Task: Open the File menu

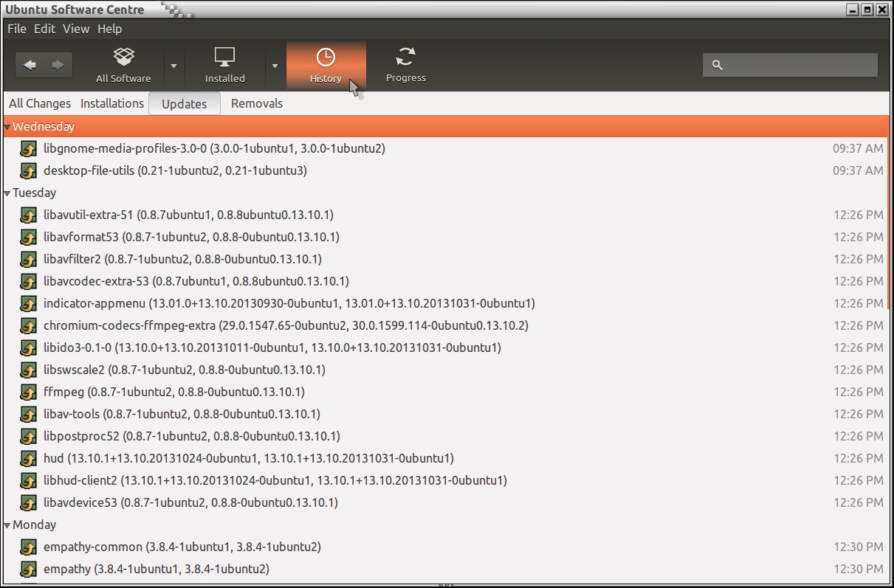Action: [x=16, y=29]
